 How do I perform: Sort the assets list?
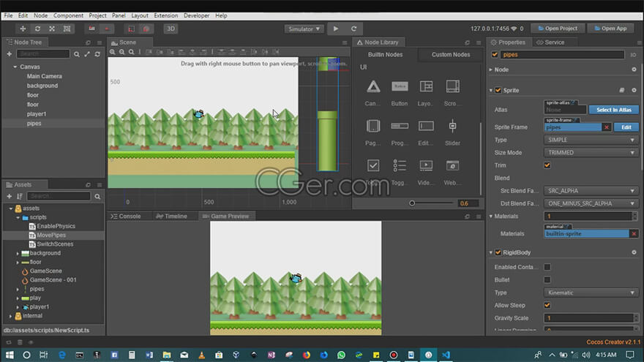19,196
